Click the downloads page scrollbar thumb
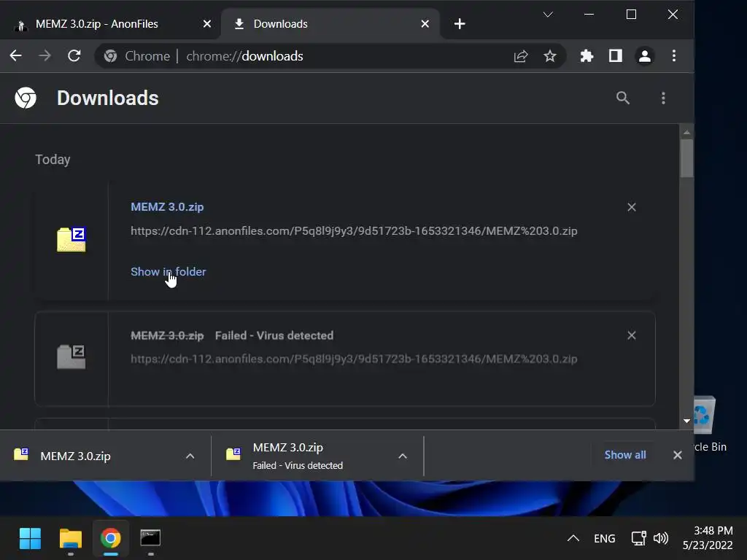Image resolution: width=747 pixels, height=560 pixels. coord(686,158)
